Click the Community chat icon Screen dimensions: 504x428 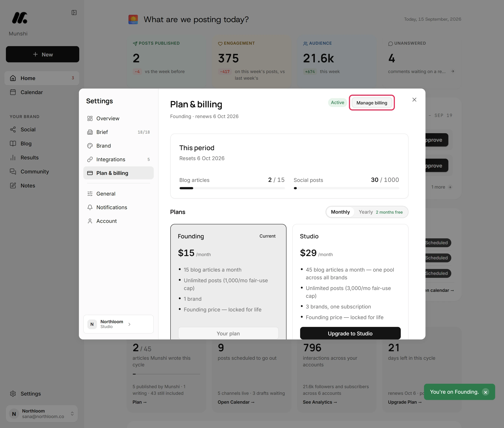pos(13,172)
